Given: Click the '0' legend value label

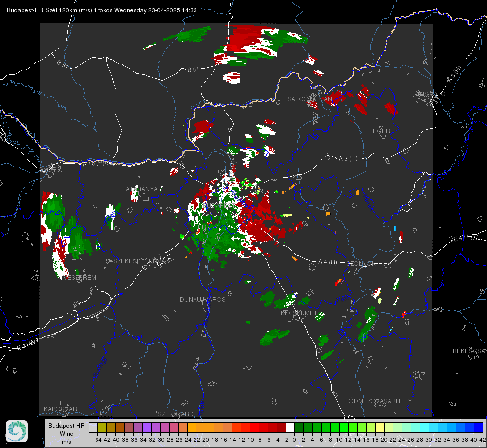Looking at the screenshot, I should click(294, 440).
